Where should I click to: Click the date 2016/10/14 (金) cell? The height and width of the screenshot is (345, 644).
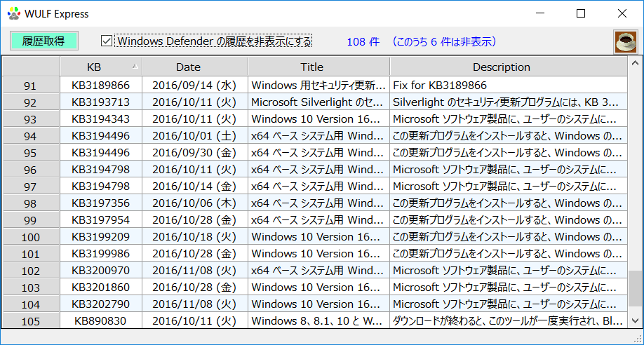(195, 186)
